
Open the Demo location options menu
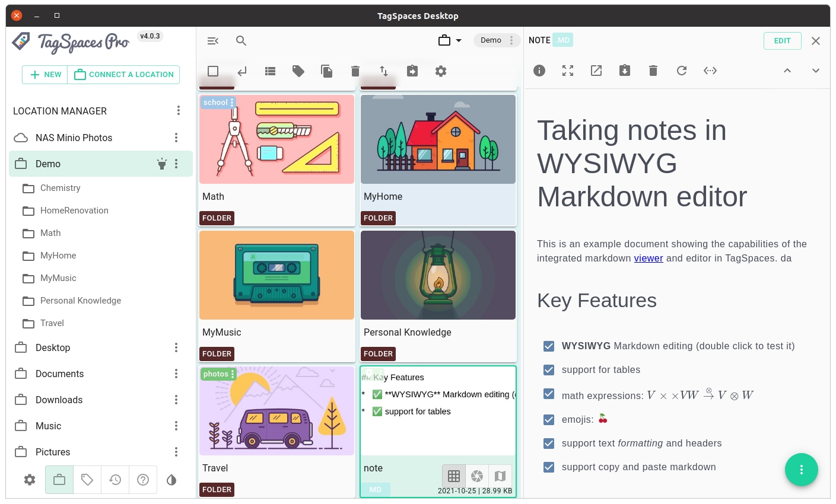(176, 164)
